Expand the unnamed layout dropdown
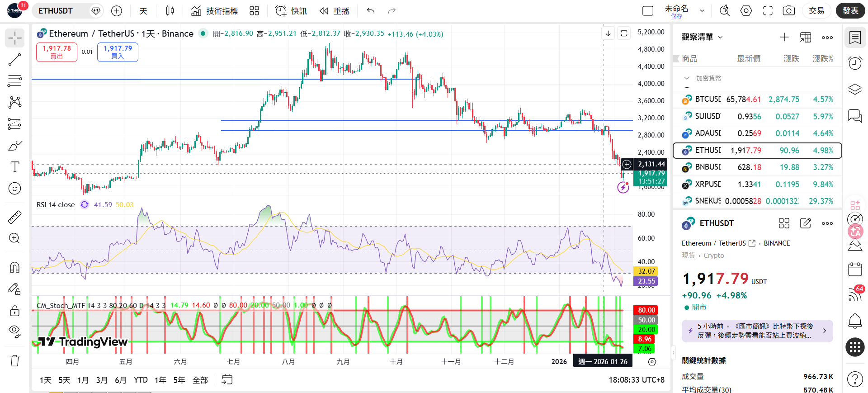Image resolution: width=868 pixels, height=393 pixels. pyautogui.click(x=702, y=11)
